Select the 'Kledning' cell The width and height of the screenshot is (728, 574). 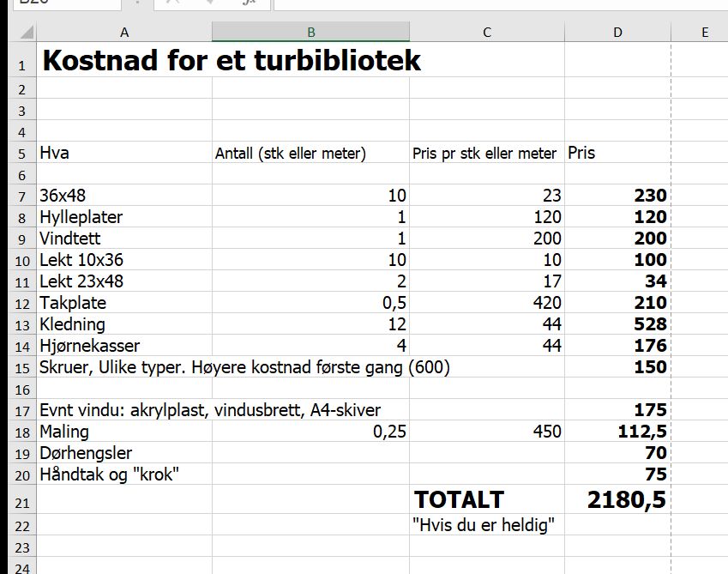pos(124,324)
